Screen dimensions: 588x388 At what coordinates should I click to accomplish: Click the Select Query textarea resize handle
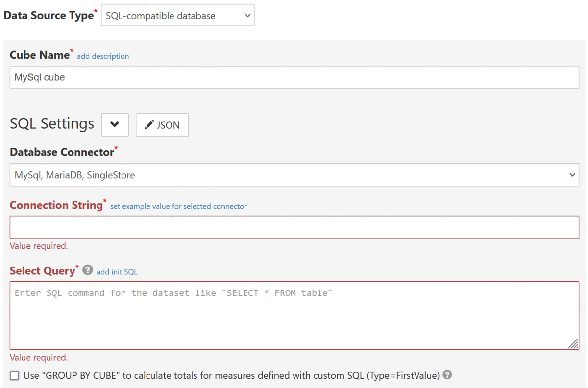[573, 344]
